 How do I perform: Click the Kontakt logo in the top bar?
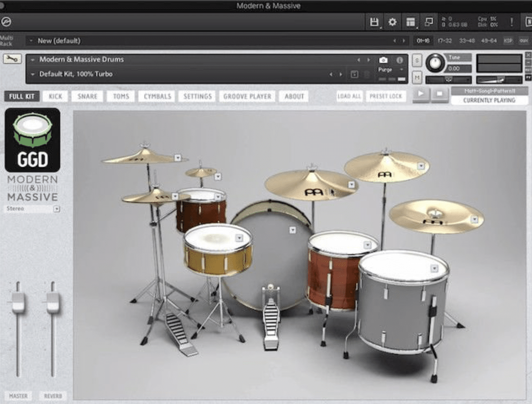(6, 22)
